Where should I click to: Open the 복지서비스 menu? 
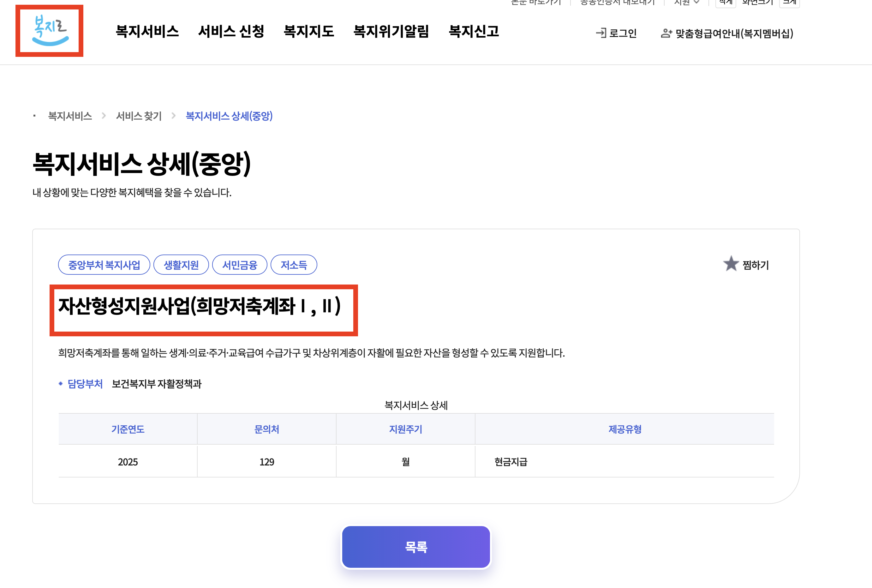pyautogui.click(x=147, y=31)
